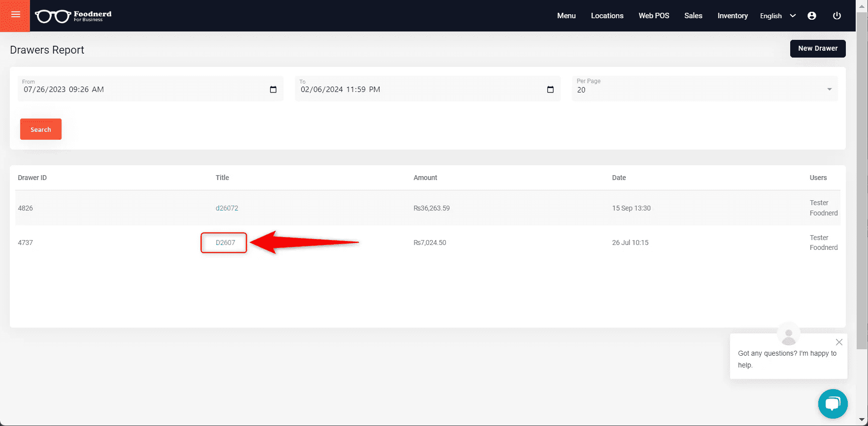Open the Sales navigation item
Viewport: 868px width, 426px height.
pyautogui.click(x=693, y=16)
